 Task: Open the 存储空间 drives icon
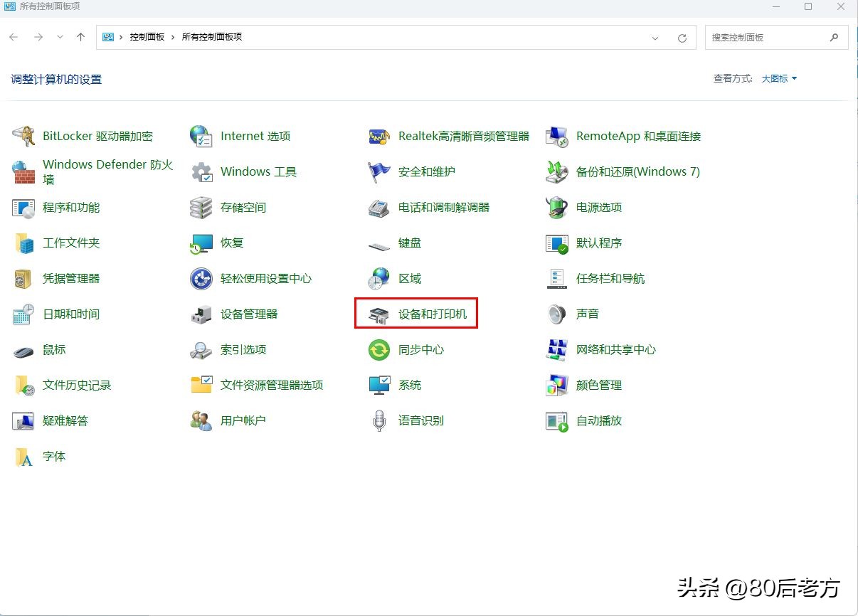(x=201, y=207)
